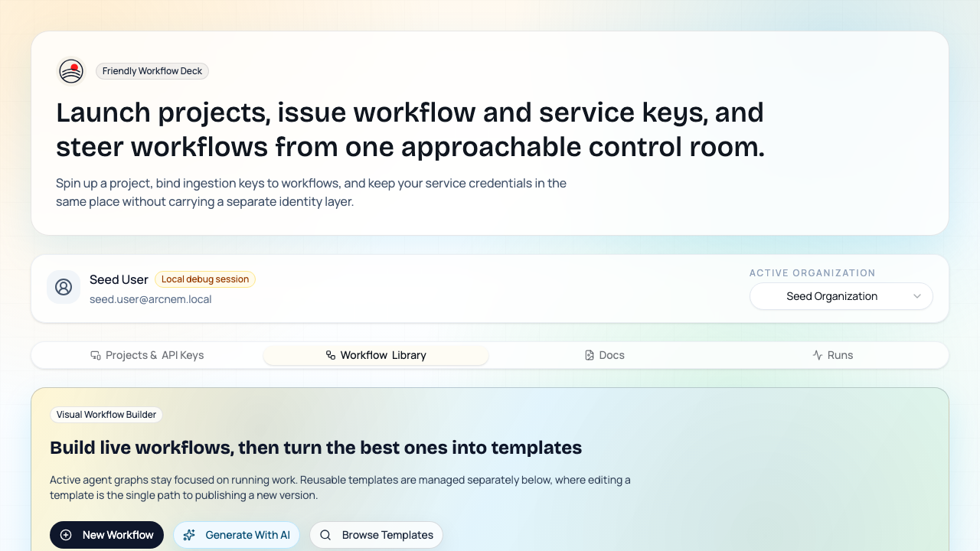Select the Projects & API Keys key icon

pos(95,355)
